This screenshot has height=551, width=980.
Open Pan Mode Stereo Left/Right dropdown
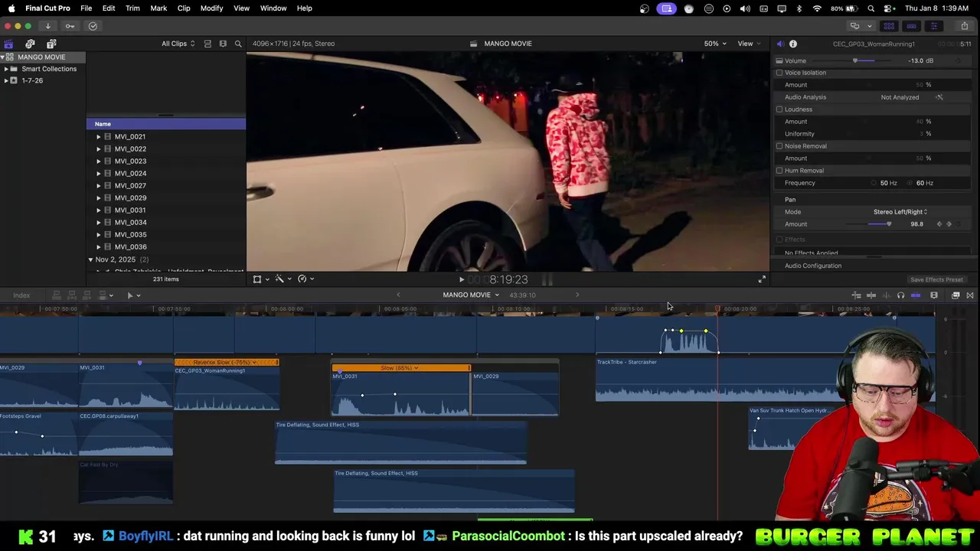900,212
